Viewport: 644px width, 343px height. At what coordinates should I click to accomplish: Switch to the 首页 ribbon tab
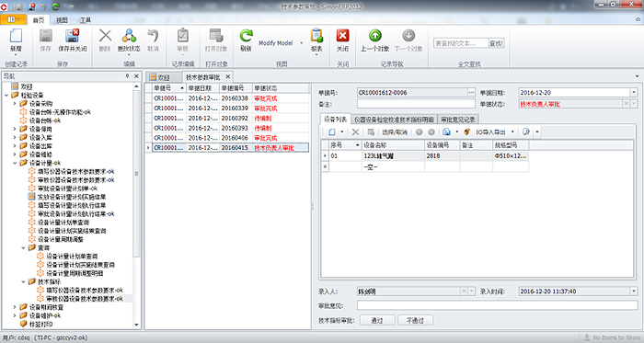pos(39,20)
